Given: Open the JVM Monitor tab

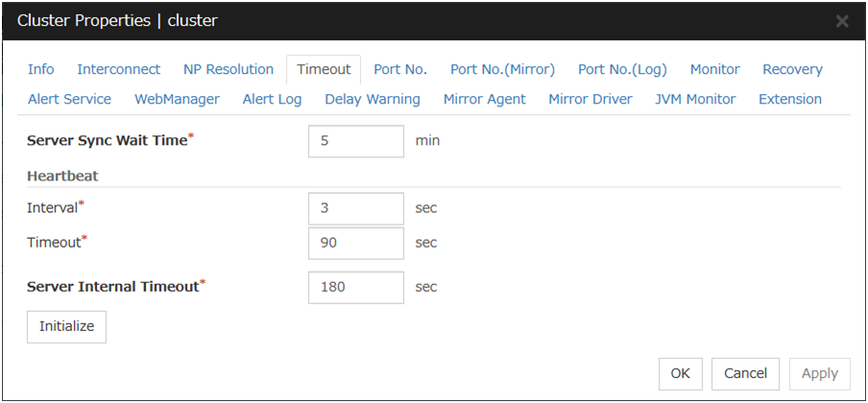Looking at the screenshot, I should click(695, 99).
